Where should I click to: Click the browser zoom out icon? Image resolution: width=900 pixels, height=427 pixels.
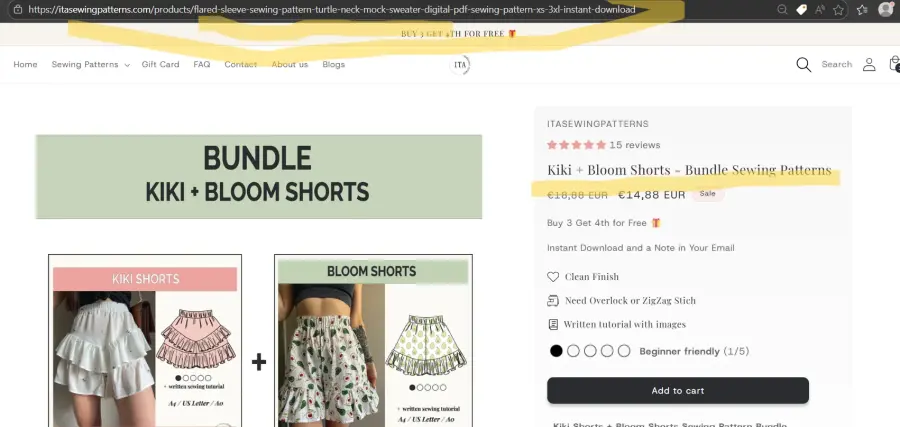781,9
